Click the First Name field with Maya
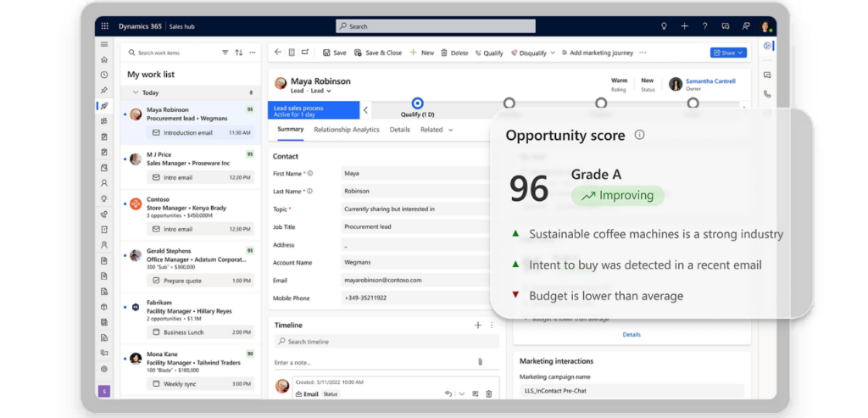 415,173
